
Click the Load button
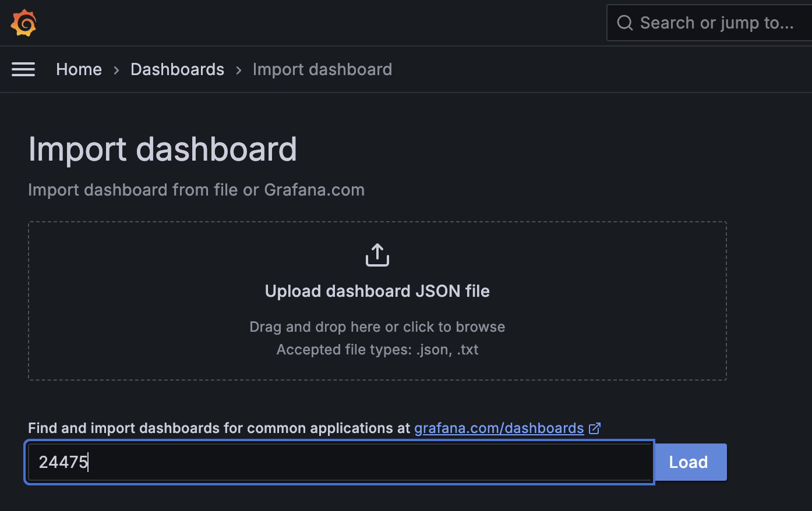[690, 462]
